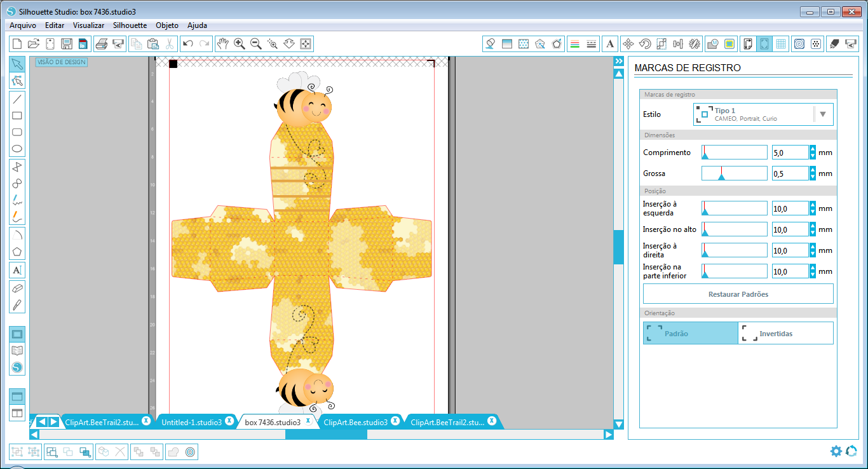
Task: Select Padrão orientation option
Action: click(x=690, y=333)
